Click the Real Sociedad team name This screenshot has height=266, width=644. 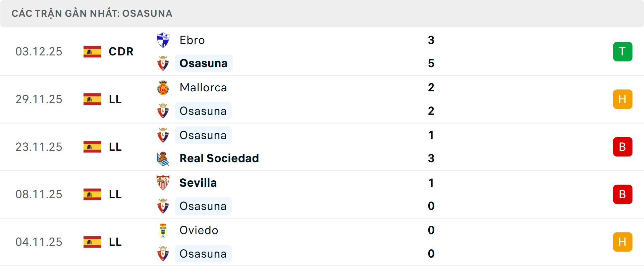[x=219, y=158]
